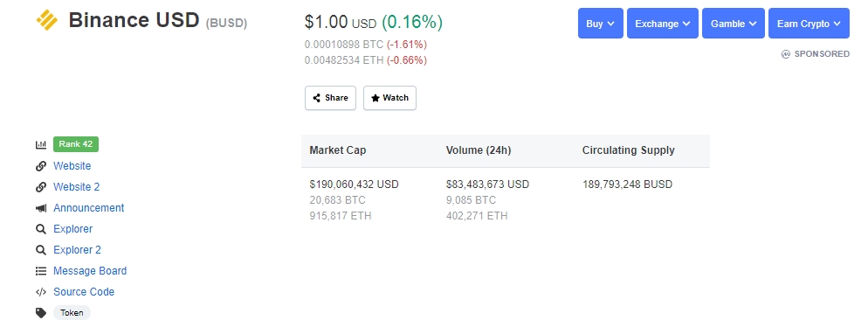Click the magnifier icon next to Explorer

click(41, 229)
